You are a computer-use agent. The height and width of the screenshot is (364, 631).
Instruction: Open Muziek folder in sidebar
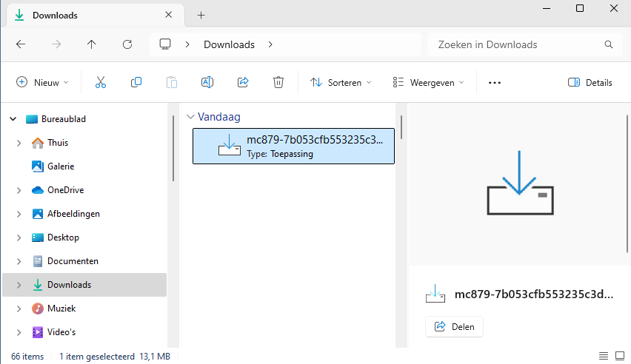(61, 309)
